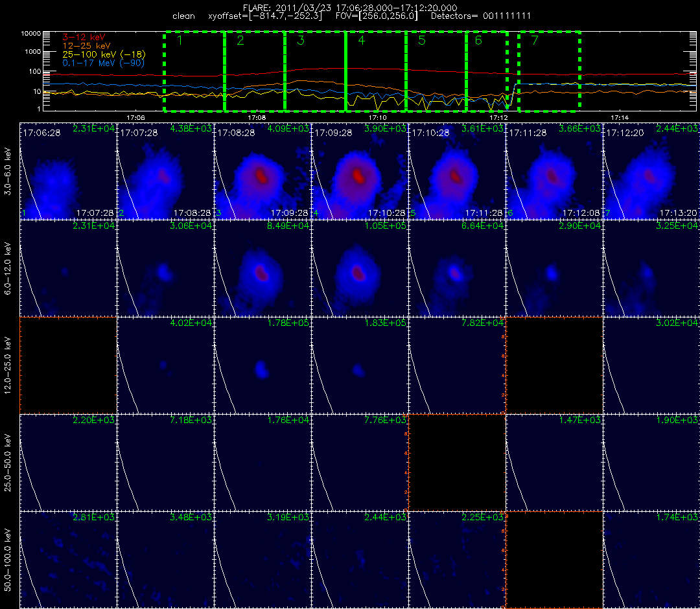The height and width of the screenshot is (609, 700).
Task: Click the "50.0-100.0 keV" row label
Action: point(8,560)
